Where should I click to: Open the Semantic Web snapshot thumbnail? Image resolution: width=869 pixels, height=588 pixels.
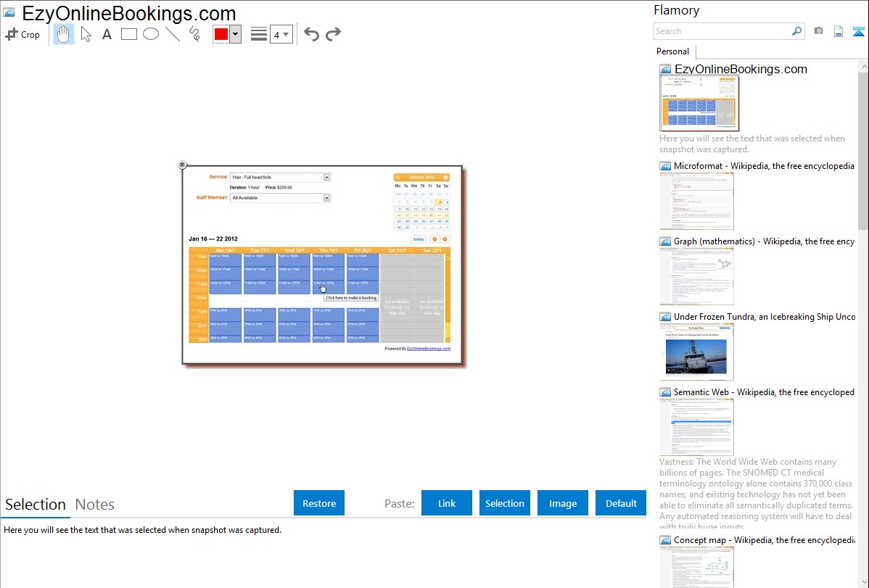[696, 427]
